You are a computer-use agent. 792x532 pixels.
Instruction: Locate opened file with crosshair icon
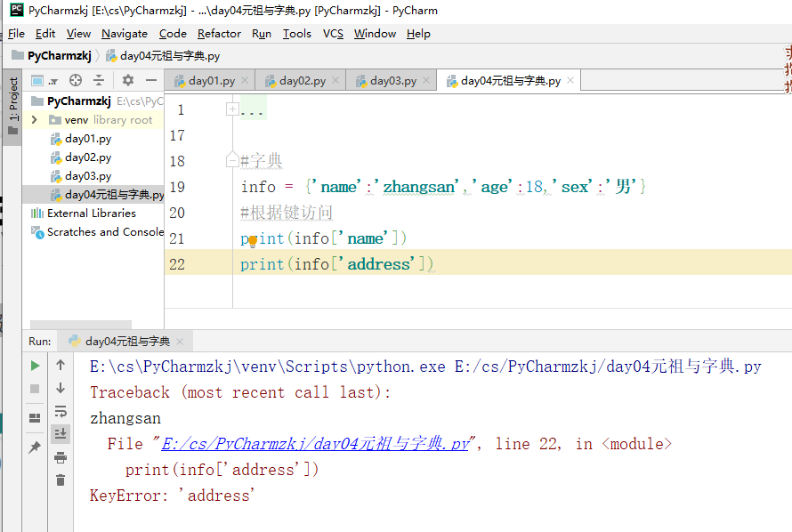[x=75, y=80]
